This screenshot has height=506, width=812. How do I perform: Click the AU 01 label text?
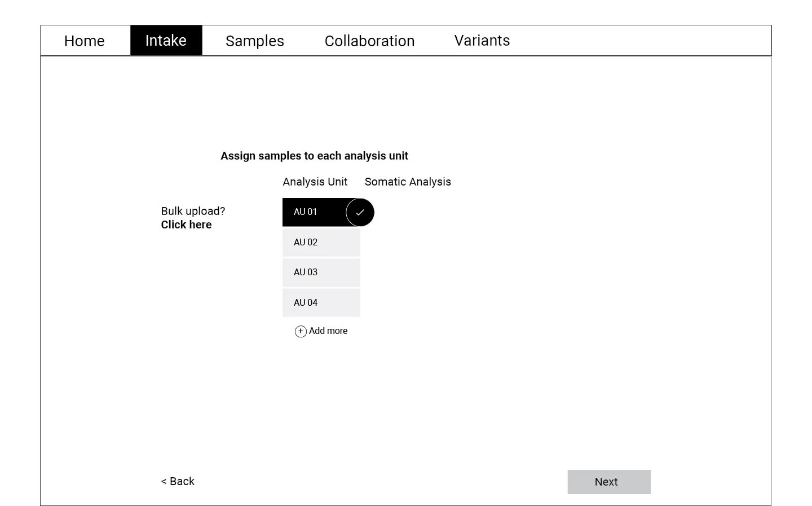[305, 212]
